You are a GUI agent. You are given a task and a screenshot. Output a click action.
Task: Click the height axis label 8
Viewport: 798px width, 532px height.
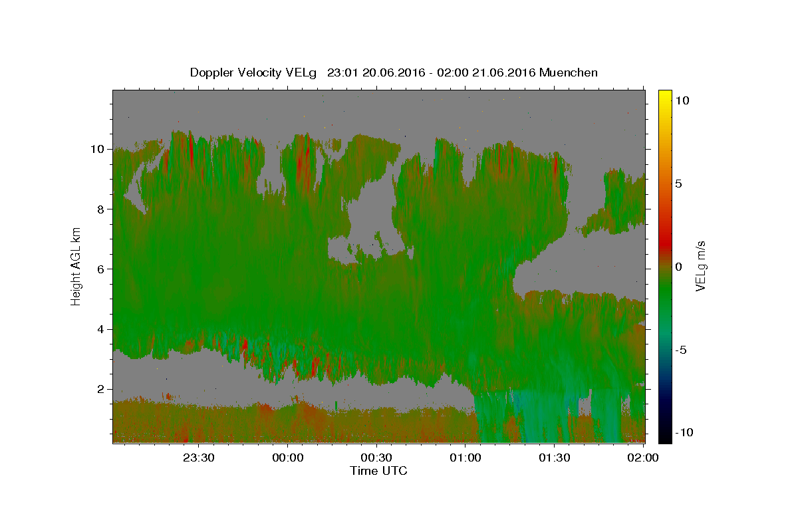coord(102,209)
